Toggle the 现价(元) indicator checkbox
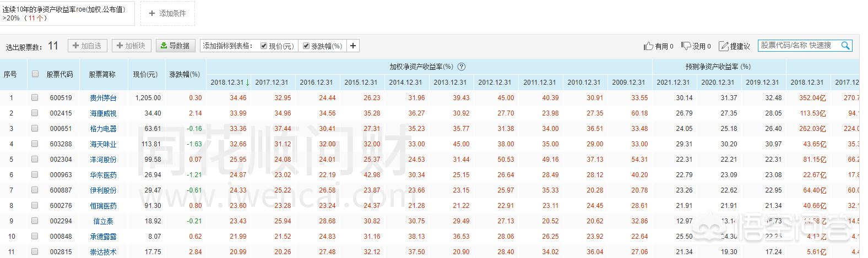The width and height of the screenshot is (868, 258). (264, 46)
